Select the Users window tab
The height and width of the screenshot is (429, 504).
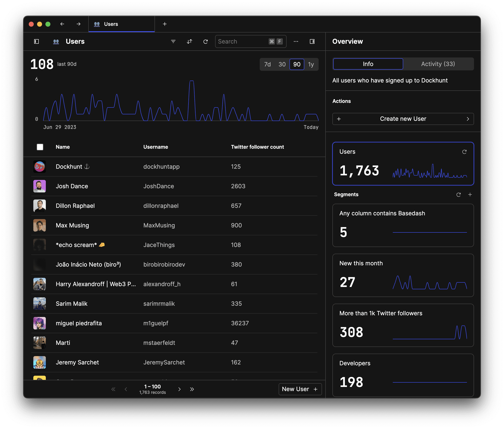click(x=121, y=24)
